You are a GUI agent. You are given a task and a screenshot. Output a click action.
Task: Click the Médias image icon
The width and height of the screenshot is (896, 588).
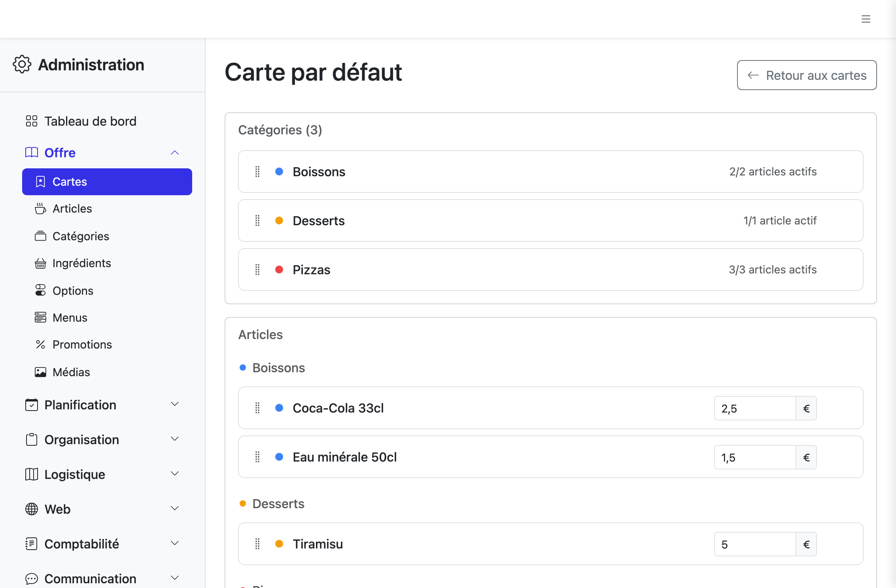coord(40,372)
